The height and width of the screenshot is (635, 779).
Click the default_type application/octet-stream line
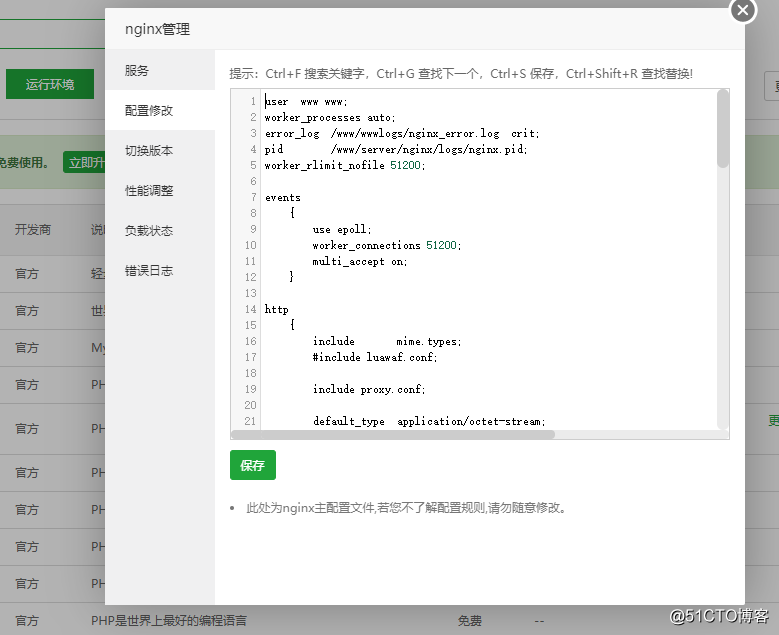coord(429,421)
